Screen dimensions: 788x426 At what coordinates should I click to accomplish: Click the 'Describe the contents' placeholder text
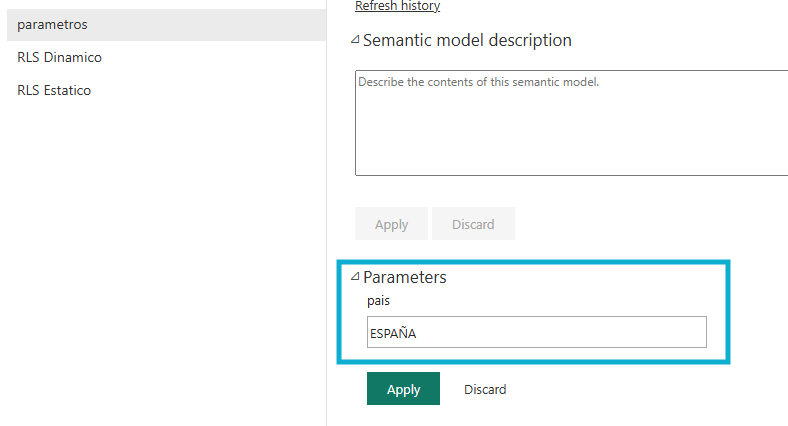coord(478,82)
